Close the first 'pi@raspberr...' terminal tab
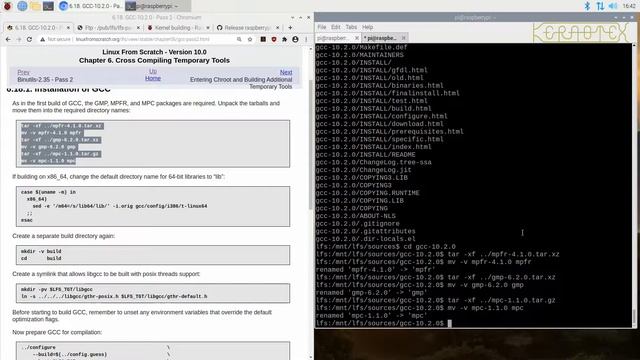 pyautogui.click(x=357, y=38)
